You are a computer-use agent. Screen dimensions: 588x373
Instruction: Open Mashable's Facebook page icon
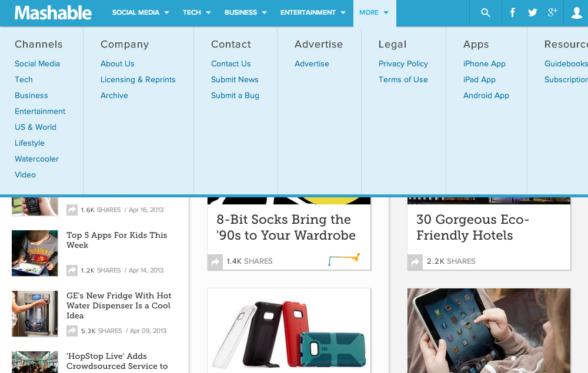[x=512, y=13]
